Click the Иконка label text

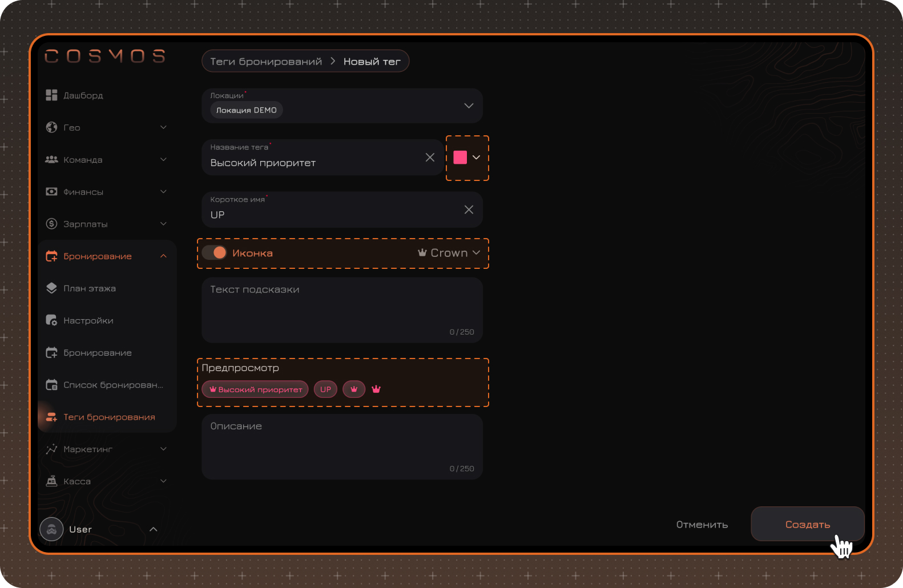[252, 253]
